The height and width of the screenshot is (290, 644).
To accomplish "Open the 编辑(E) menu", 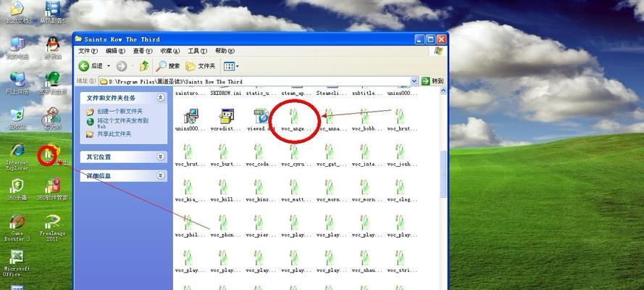I will tap(115, 51).
